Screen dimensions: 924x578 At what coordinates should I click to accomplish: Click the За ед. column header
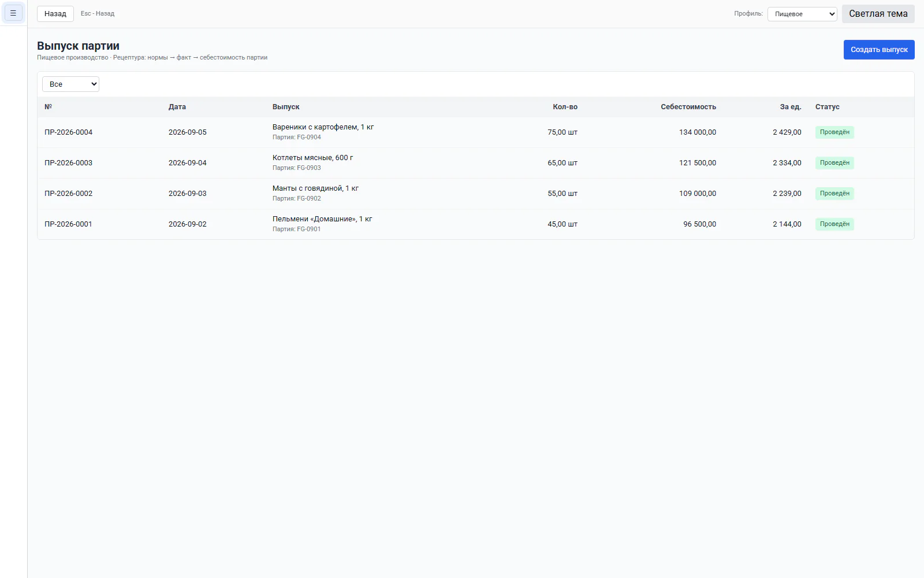791,107
